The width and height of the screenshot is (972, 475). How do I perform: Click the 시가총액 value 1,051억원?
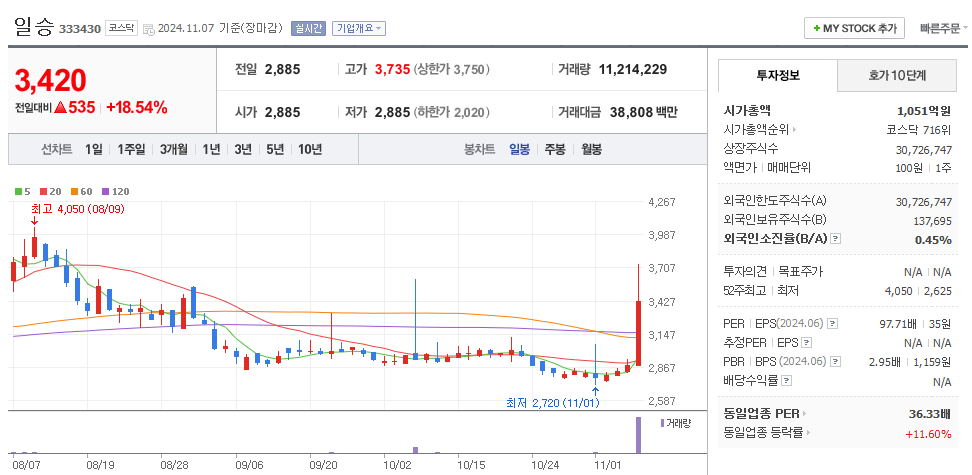click(x=924, y=111)
